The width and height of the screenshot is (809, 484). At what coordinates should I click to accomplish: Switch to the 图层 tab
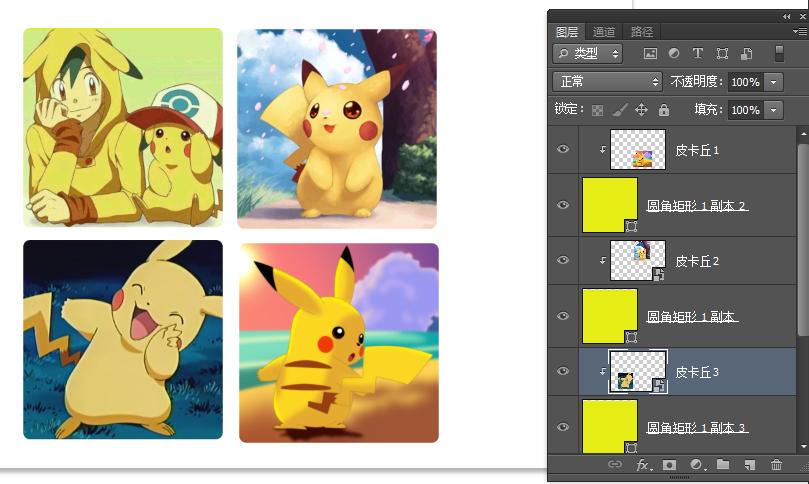(x=567, y=32)
